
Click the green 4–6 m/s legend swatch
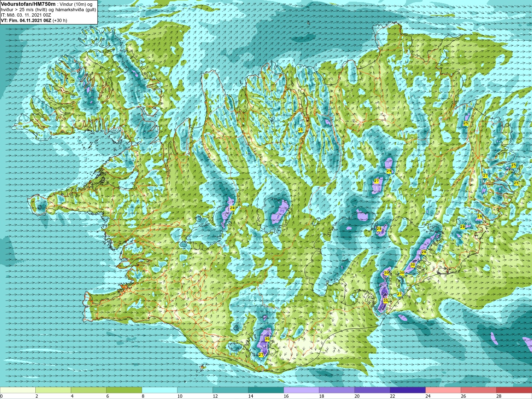(89, 390)
